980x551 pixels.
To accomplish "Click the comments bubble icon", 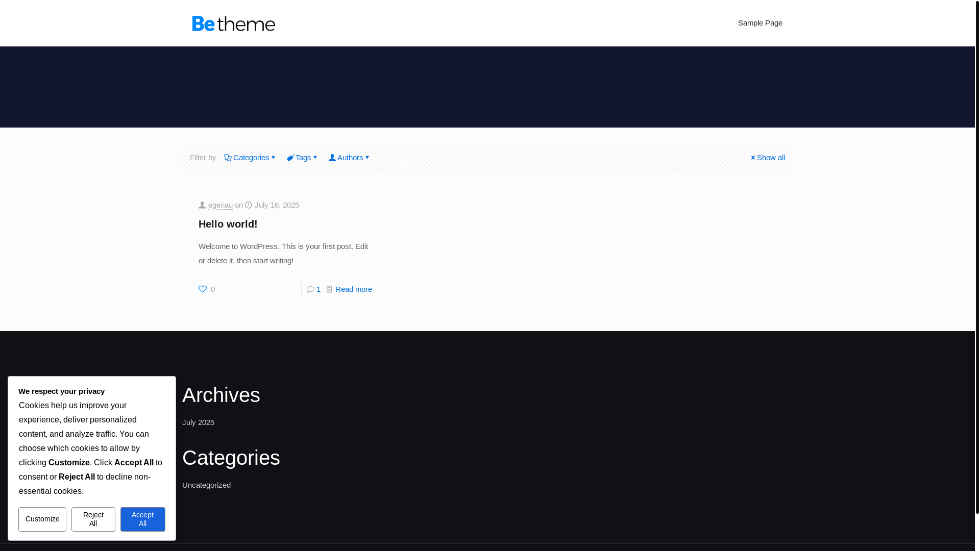I will [310, 289].
